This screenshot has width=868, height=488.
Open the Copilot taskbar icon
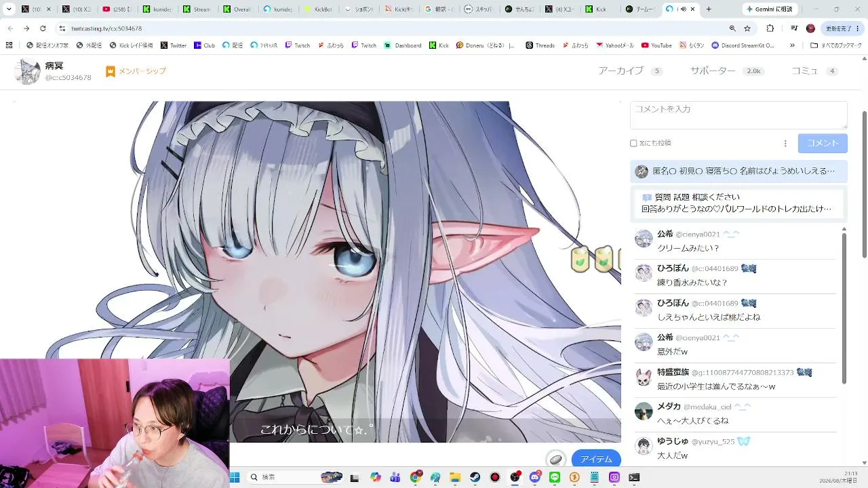click(375, 477)
